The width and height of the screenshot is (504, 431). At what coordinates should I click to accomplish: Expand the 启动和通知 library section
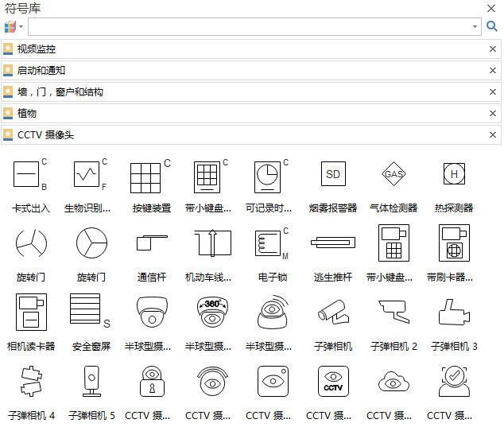coord(250,71)
